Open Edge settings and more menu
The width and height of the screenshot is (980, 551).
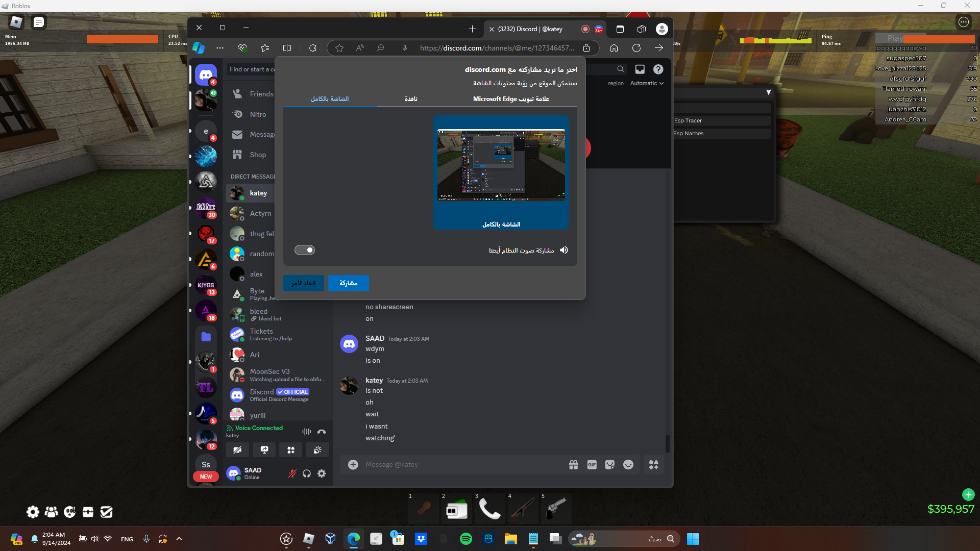(220, 48)
